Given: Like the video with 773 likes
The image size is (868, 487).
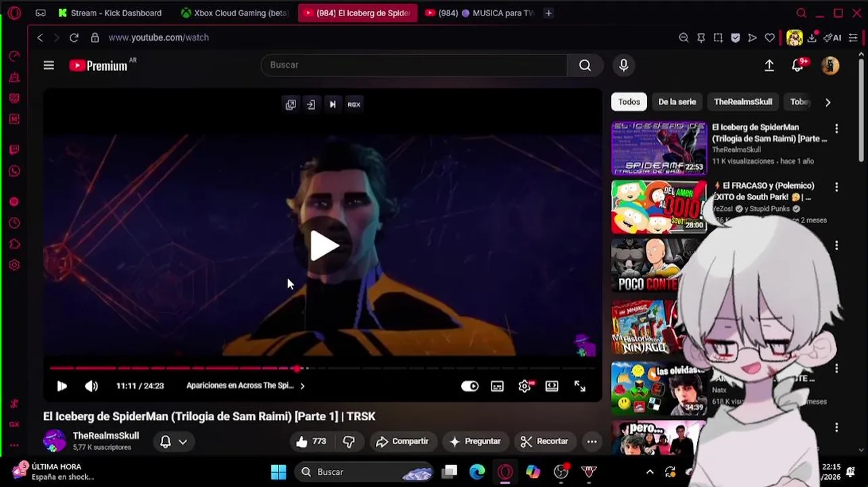Looking at the screenshot, I should (311, 442).
